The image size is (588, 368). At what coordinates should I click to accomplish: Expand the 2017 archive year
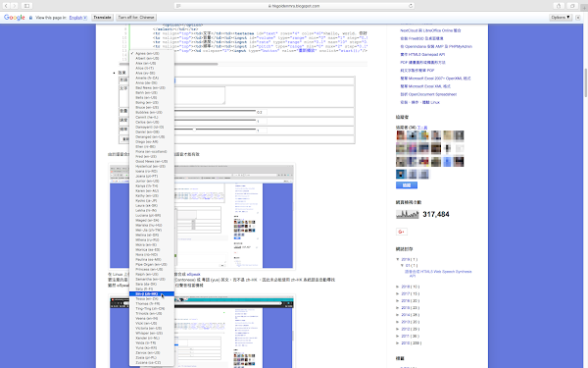[x=398, y=293]
